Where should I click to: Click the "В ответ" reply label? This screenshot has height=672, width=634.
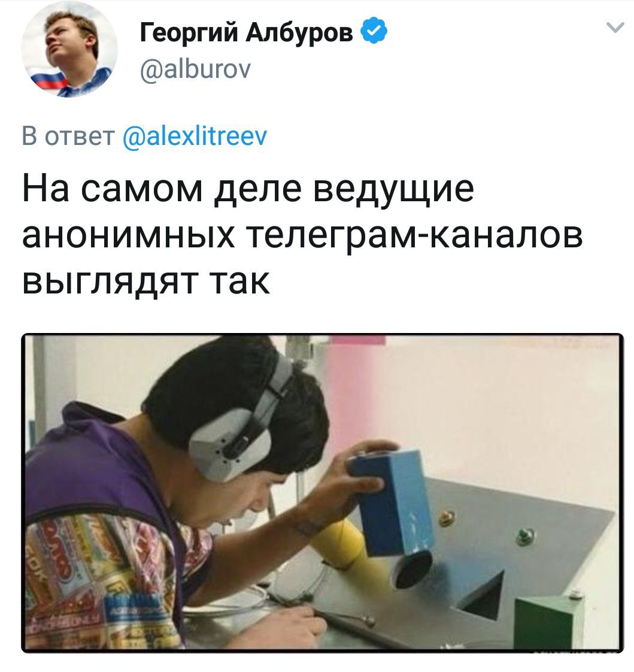pyautogui.click(x=68, y=136)
